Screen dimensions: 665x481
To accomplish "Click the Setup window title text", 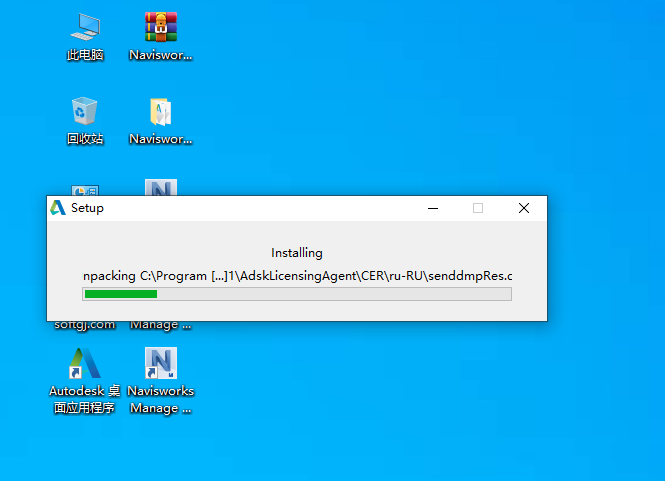I will 87,208.
